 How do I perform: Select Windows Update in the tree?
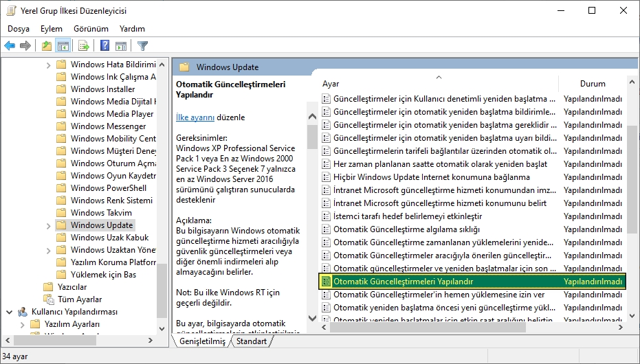click(102, 225)
